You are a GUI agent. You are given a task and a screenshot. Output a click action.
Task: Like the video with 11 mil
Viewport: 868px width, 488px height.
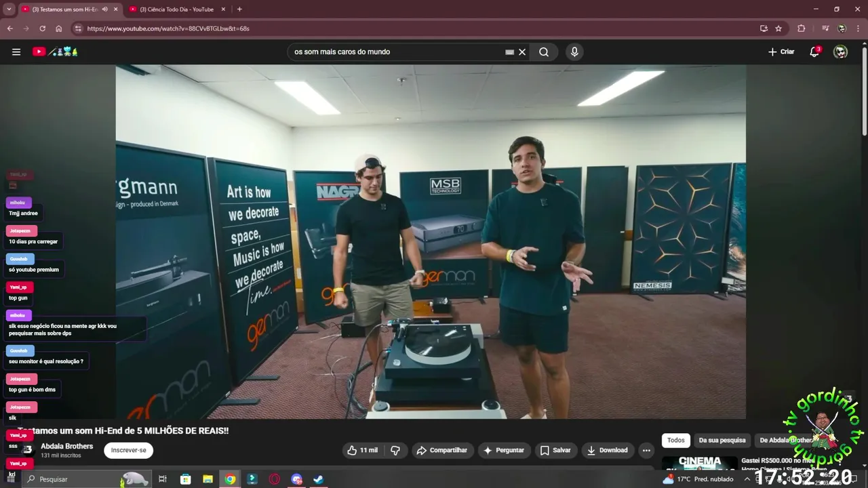click(x=362, y=450)
